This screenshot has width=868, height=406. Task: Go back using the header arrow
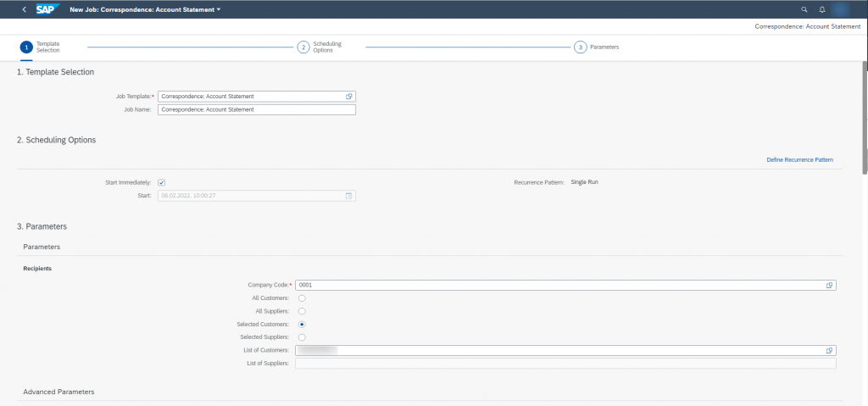click(x=24, y=9)
